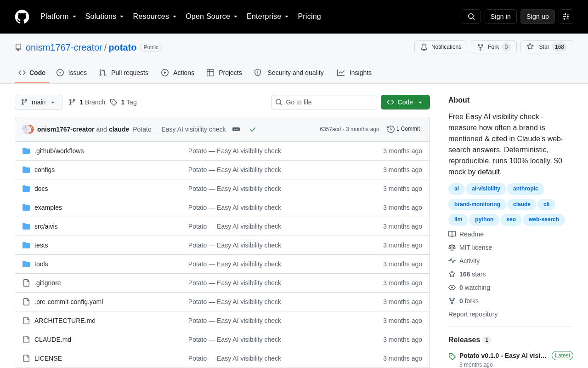The width and height of the screenshot is (588, 368).
Task: Switch to the Insights tab
Action: point(354,73)
